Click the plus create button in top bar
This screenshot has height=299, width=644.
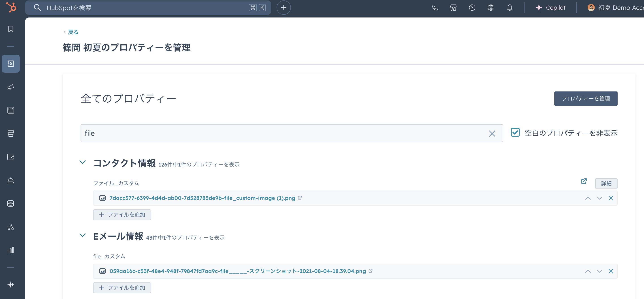click(x=284, y=8)
